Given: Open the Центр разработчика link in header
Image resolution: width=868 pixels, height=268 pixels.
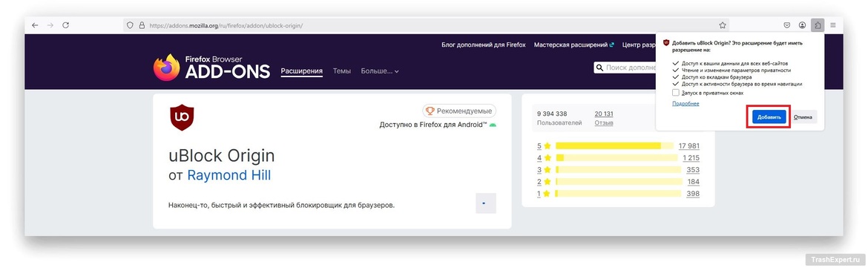Looking at the screenshot, I should pos(639,45).
